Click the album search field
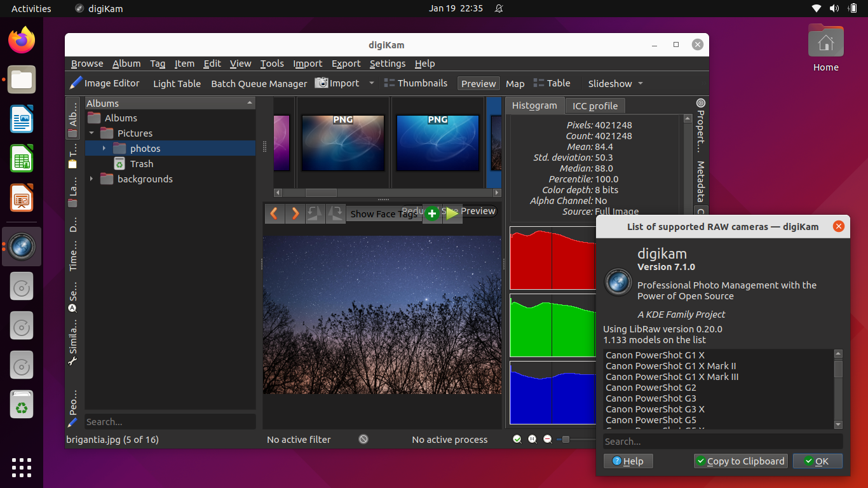Screen dimensions: 868x488 coord(170,422)
